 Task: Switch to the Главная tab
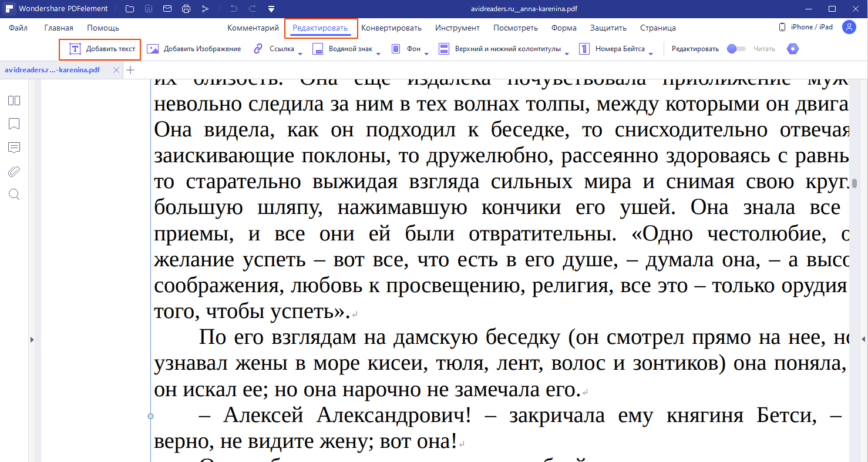(x=59, y=28)
